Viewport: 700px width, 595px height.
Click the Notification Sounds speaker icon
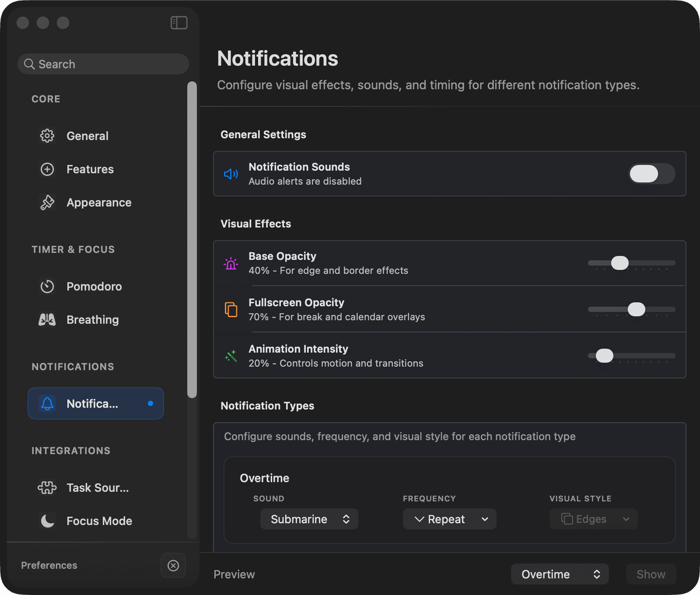[231, 174]
